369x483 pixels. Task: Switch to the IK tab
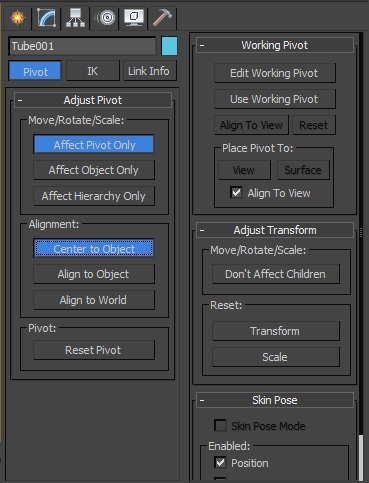(93, 71)
